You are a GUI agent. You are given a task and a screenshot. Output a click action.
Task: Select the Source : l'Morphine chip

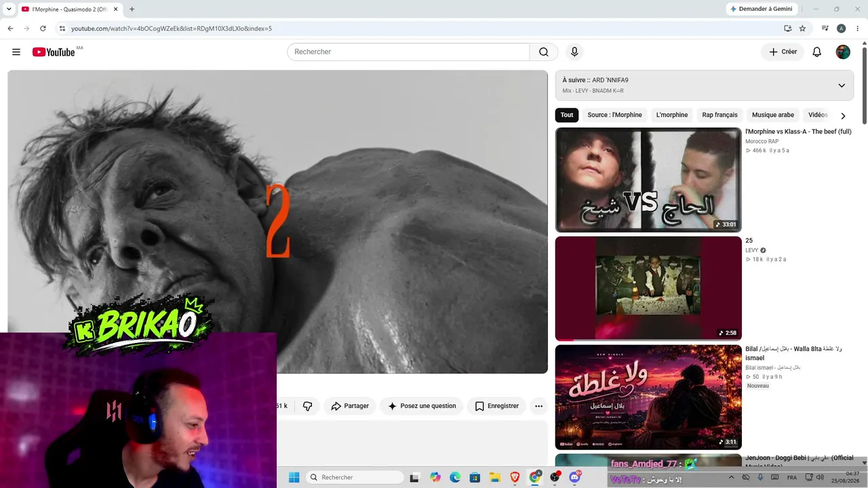(614, 115)
